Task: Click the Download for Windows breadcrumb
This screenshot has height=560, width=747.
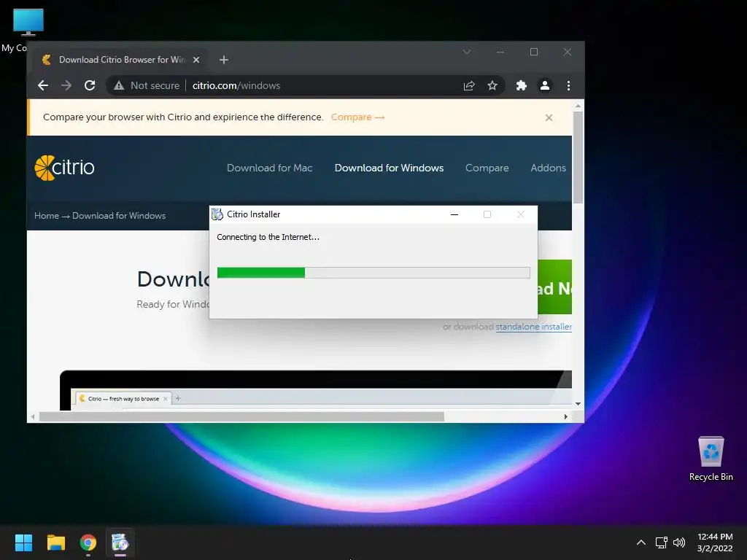Action: (x=119, y=216)
